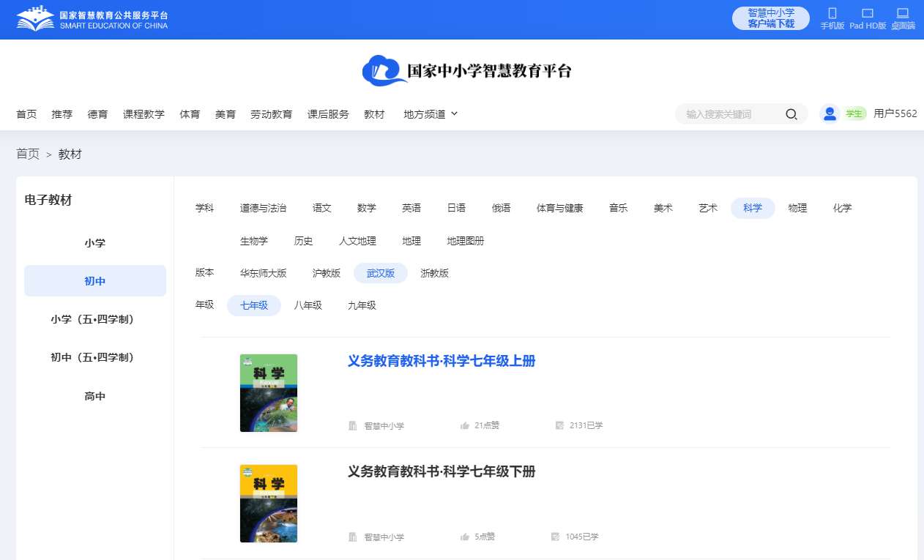Viewport: 924px width, 560px height.
Task: Click thumbs-up icon for 七年级下册
Action: pos(464,537)
